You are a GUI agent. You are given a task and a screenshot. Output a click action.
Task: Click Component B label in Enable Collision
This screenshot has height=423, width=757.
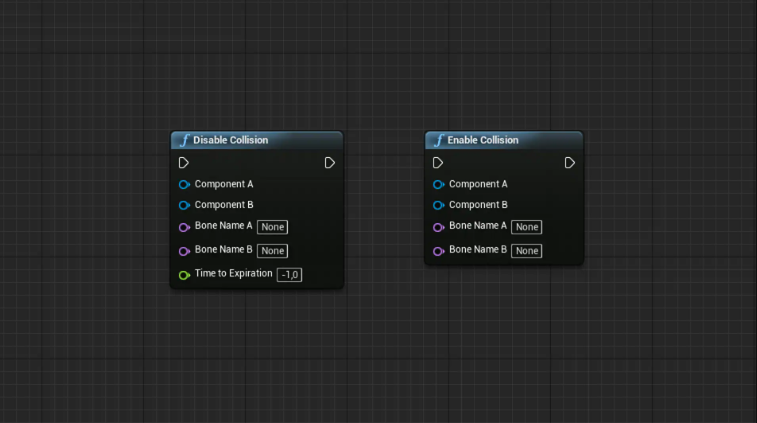[478, 205]
